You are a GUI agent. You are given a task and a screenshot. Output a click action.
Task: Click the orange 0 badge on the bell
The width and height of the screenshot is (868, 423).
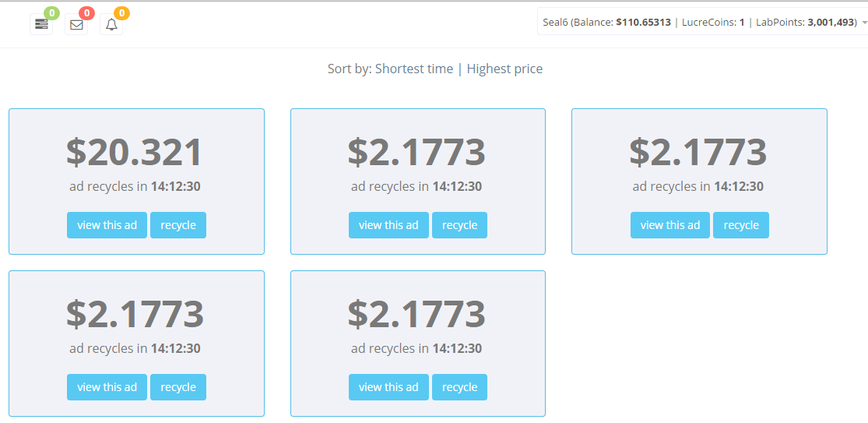tap(121, 13)
